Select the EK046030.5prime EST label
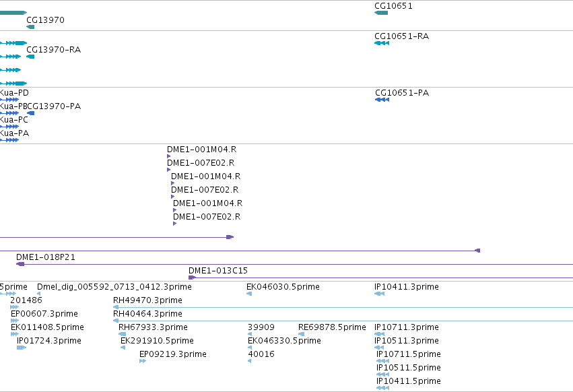This screenshot has height=392, width=573. point(283,287)
